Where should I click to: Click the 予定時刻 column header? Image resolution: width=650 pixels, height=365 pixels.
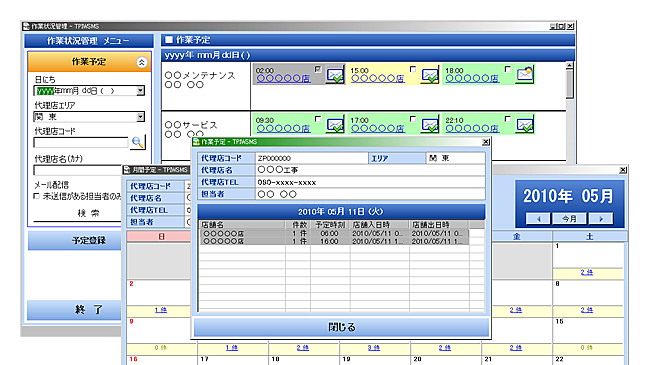coord(330,225)
